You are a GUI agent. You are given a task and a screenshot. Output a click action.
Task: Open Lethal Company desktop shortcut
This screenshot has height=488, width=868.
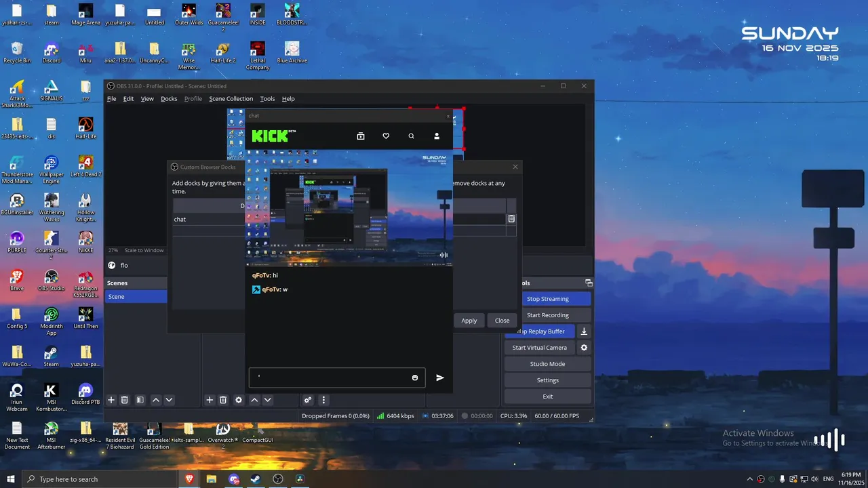257,56
